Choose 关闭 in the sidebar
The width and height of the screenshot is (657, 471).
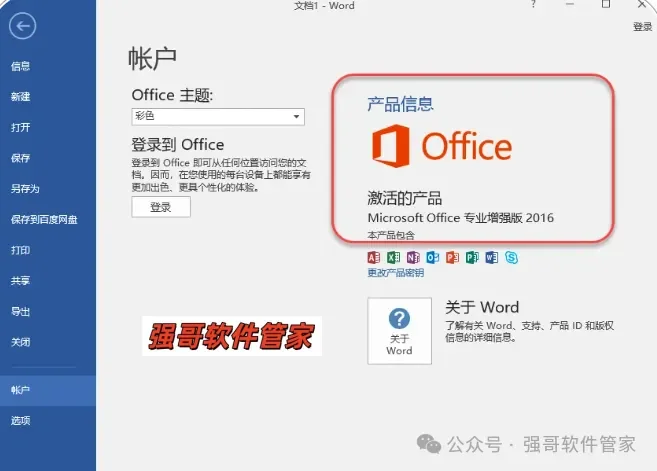point(21,342)
